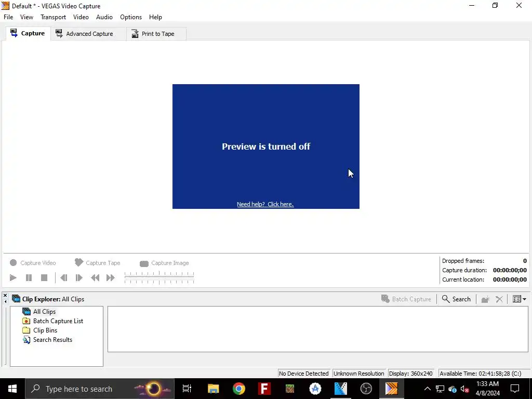Click the Batch Capture button
The image size is (532, 399).
[x=406, y=299]
